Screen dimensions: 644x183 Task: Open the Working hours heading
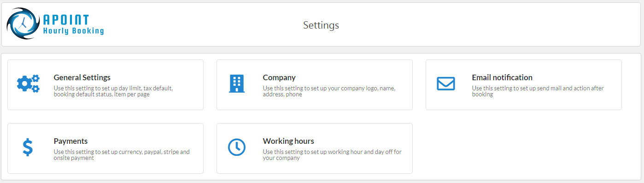pos(288,141)
